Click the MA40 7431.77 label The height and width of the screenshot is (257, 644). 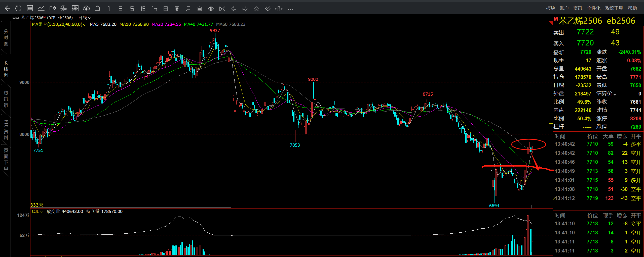198,24
